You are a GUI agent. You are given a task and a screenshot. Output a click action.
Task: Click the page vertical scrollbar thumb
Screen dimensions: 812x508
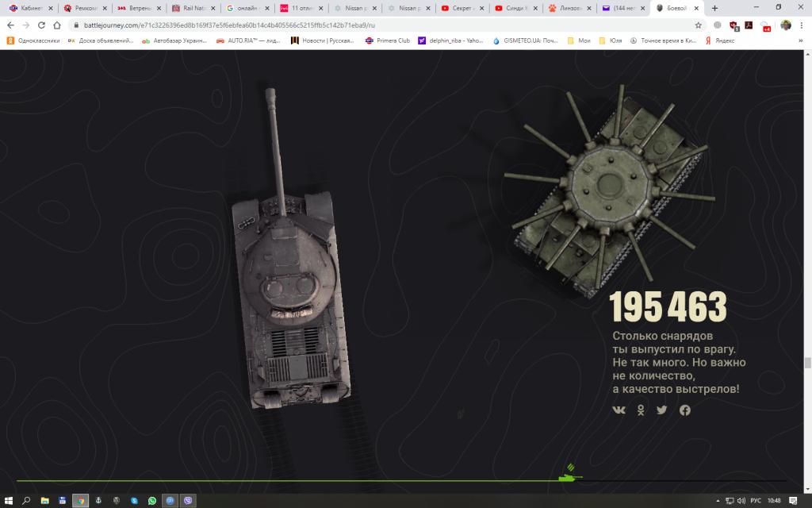pos(807,363)
